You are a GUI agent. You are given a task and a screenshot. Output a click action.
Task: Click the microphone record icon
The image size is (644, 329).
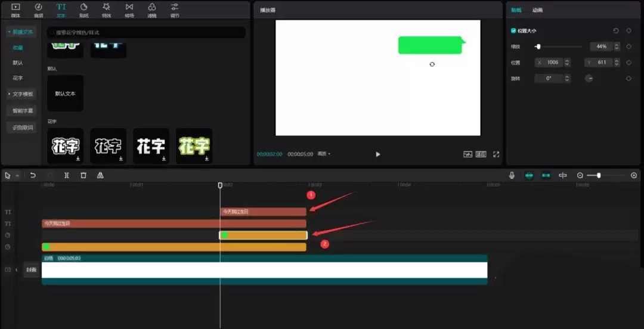click(512, 175)
